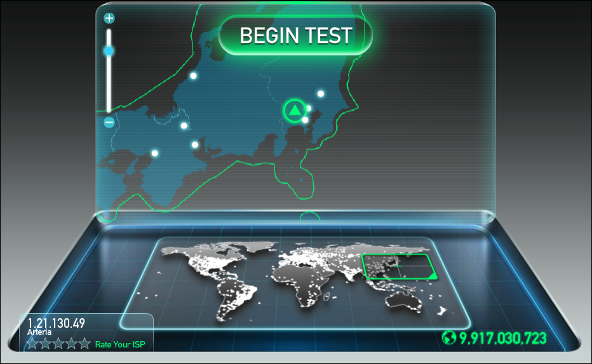Select the server dot farthest east on the map
This screenshot has height=364, width=592.
(321, 93)
